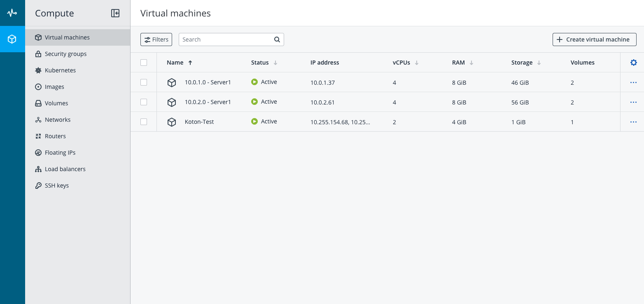Image resolution: width=644 pixels, height=304 pixels.
Task: Open the ellipsis menu for Koton-Test
Action: [x=633, y=122]
